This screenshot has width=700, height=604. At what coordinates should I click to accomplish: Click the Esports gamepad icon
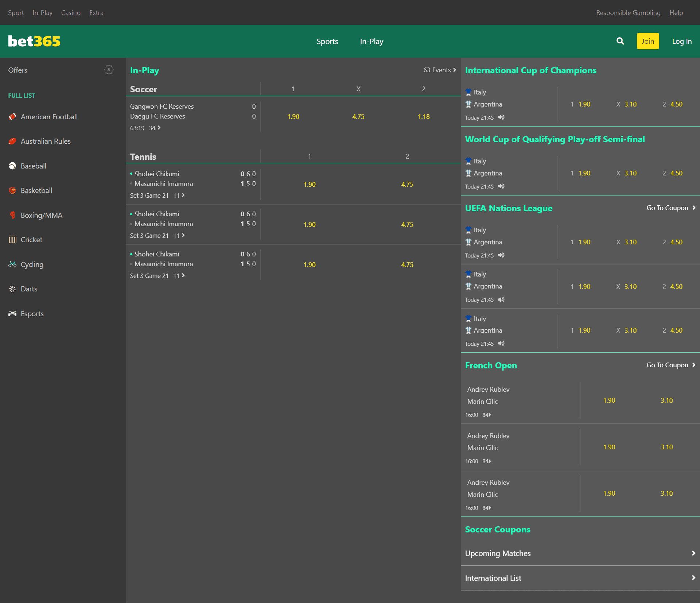(x=12, y=314)
